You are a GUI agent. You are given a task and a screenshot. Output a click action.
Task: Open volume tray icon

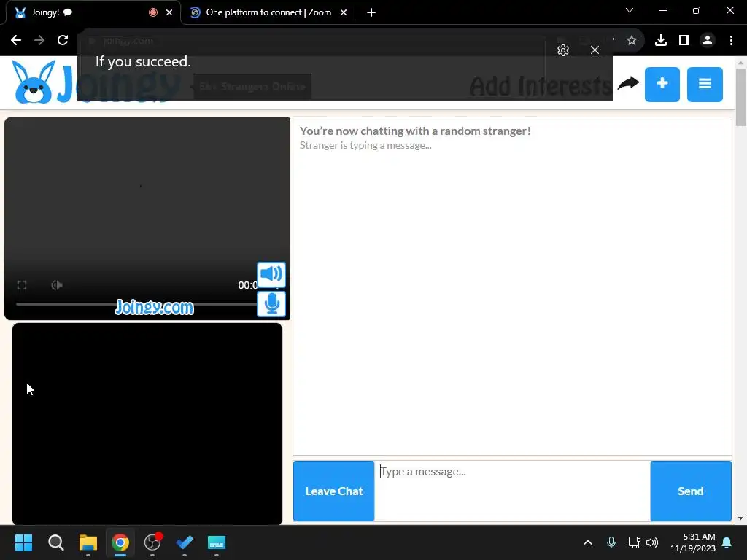tap(652, 542)
